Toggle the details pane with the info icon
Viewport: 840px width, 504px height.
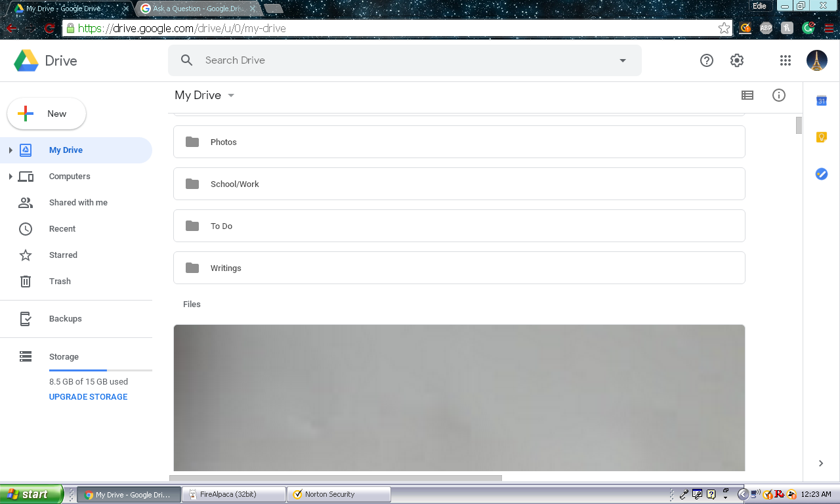[x=779, y=95]
